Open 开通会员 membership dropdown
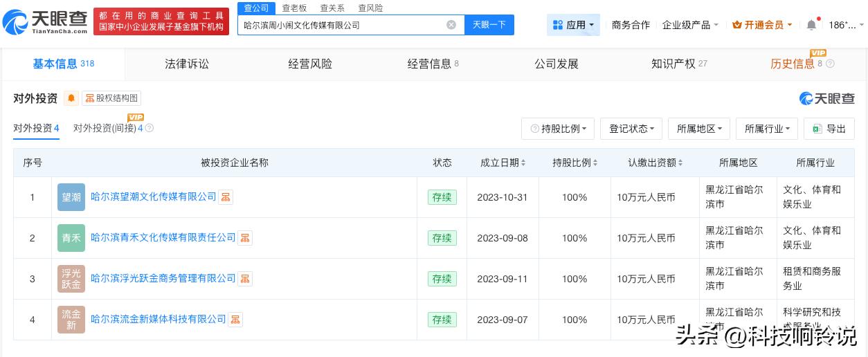Screen dimensions: 868x357 pos(762,25)
